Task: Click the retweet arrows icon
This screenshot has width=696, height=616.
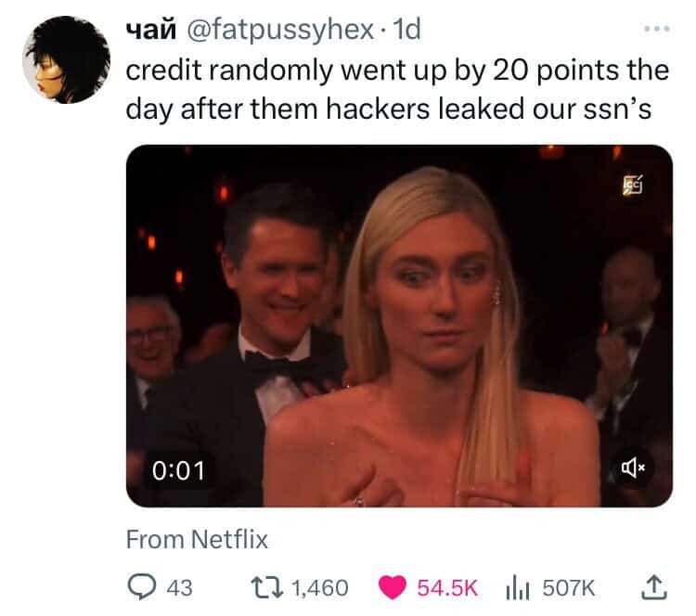Action: (x=266, y=586)
